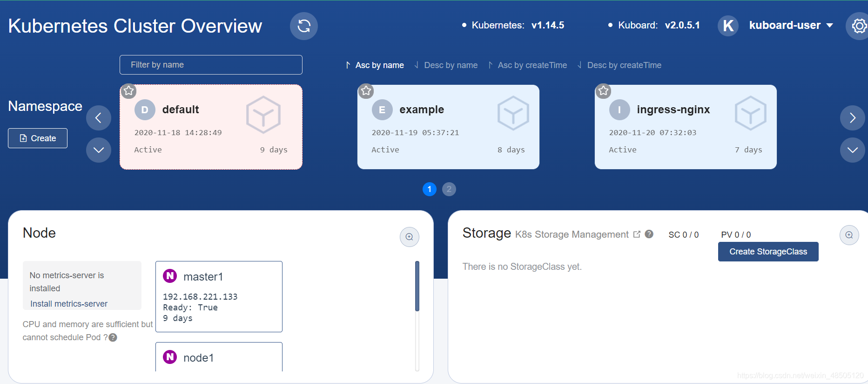868x384 pixels.
Task: Click the N icon on master1
Action: tap(170, 276)
